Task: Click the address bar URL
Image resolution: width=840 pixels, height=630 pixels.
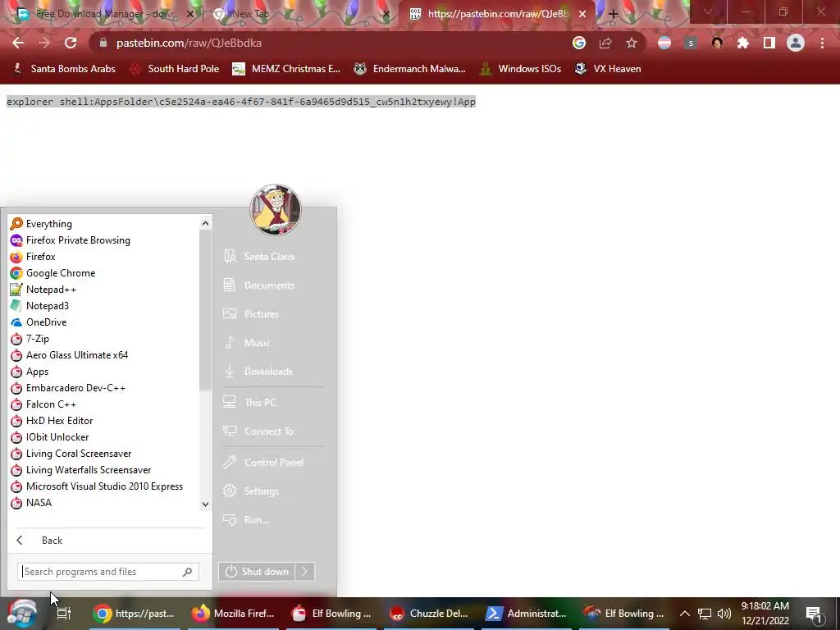Action: point(189,43)
